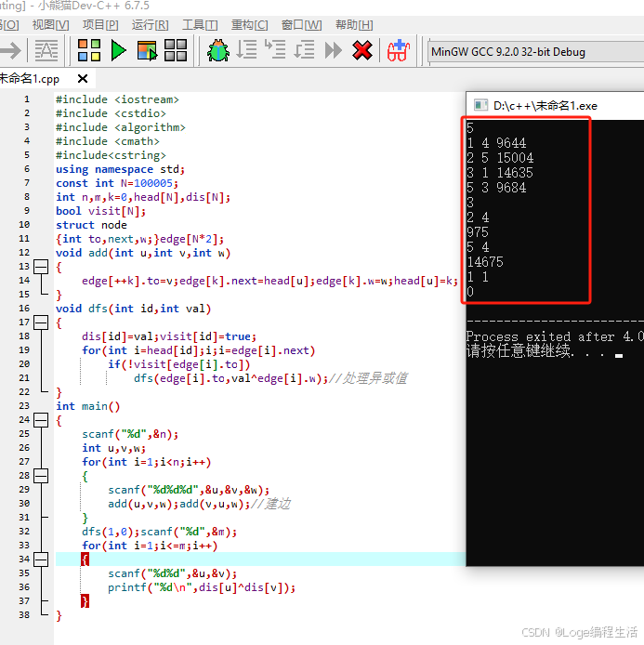The height and width of the screenshot is (645, 644).
Task: Click the console input line 2 5 15004
Action: click(x=500, y=158)
